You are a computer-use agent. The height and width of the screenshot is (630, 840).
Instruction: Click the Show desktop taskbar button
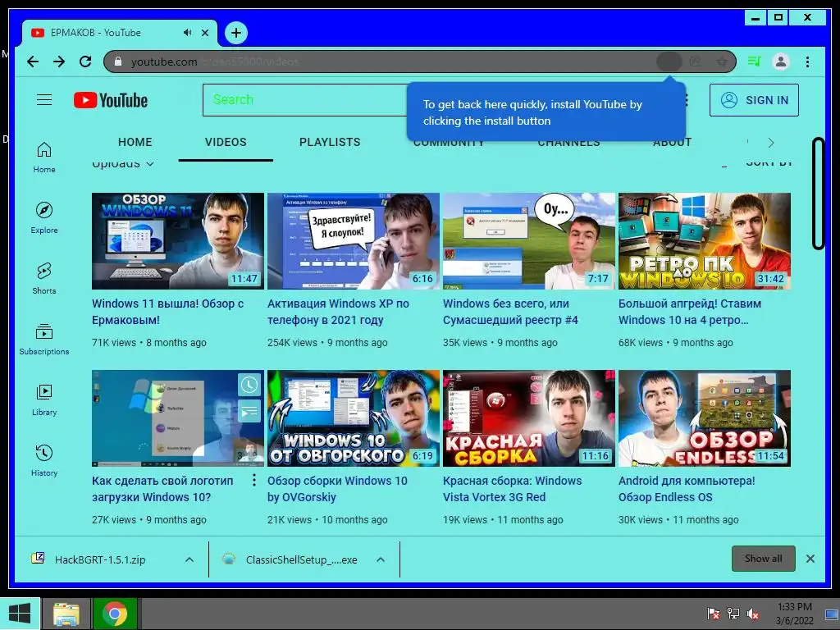click(832, 614)
